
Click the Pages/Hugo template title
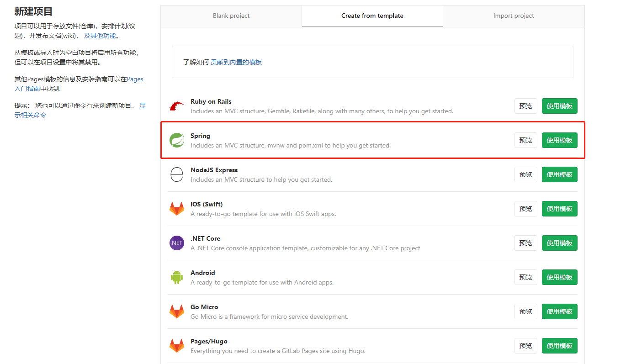pyautogui.click(x=209, y=341)
